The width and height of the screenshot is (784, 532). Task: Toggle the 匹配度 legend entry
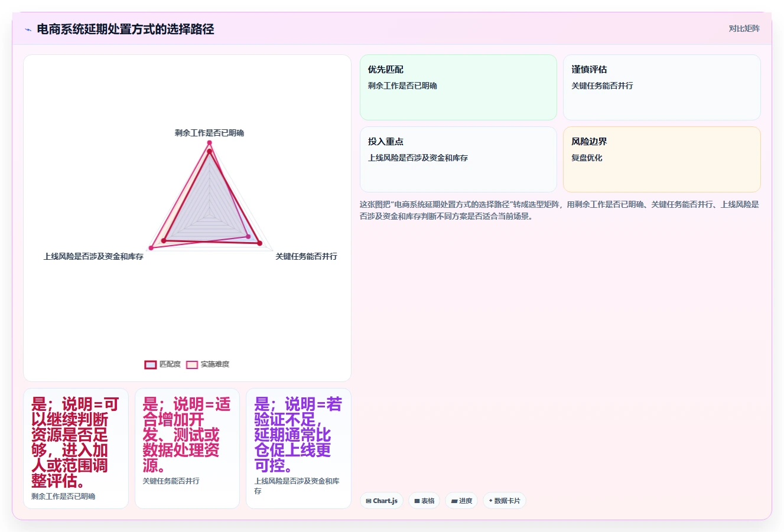(162, 364)
